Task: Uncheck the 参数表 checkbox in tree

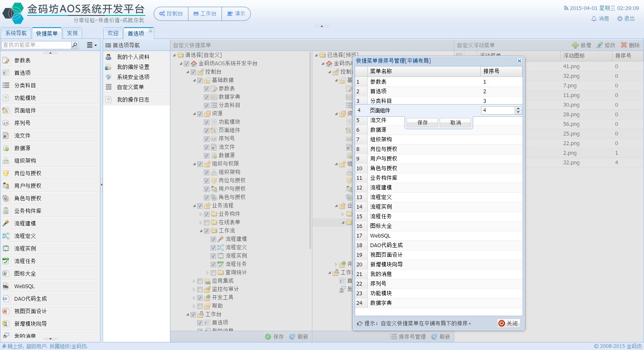Action: pos(206,89)
